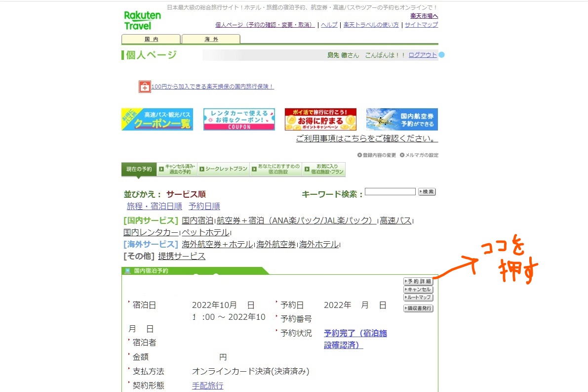Click the ログアウト link
The height and width of the screenshot is (392, 588).
(422, 55)
